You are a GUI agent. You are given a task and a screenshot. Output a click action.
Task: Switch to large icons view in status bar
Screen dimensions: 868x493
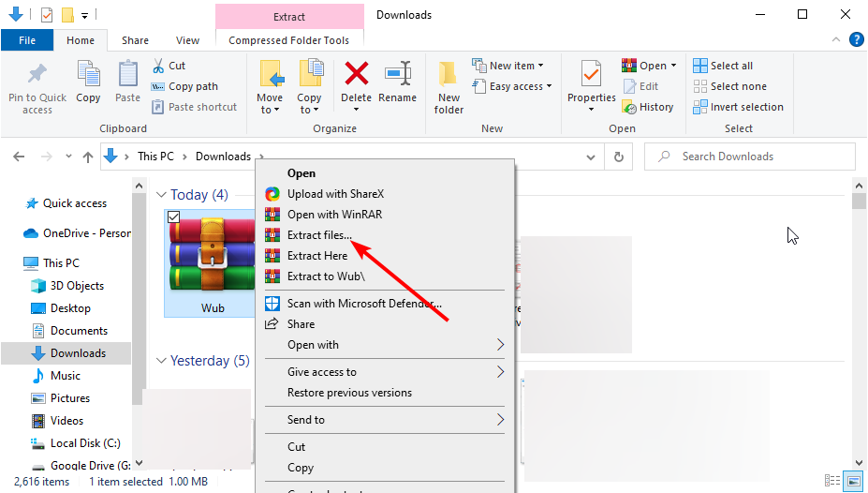click(854, 480)
